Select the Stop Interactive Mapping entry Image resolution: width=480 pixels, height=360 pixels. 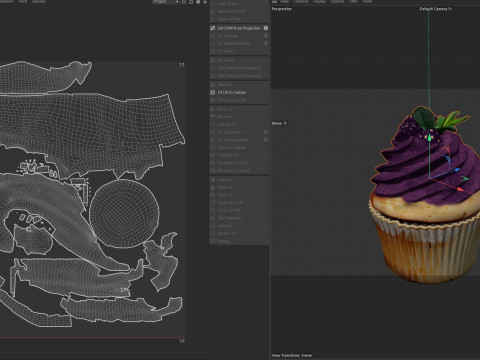[239, 76]
